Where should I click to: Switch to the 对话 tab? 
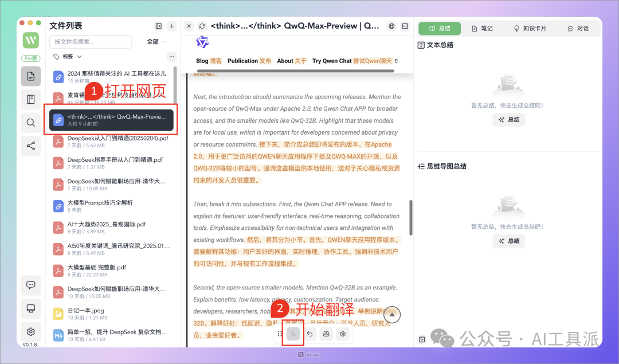(578, 29)
